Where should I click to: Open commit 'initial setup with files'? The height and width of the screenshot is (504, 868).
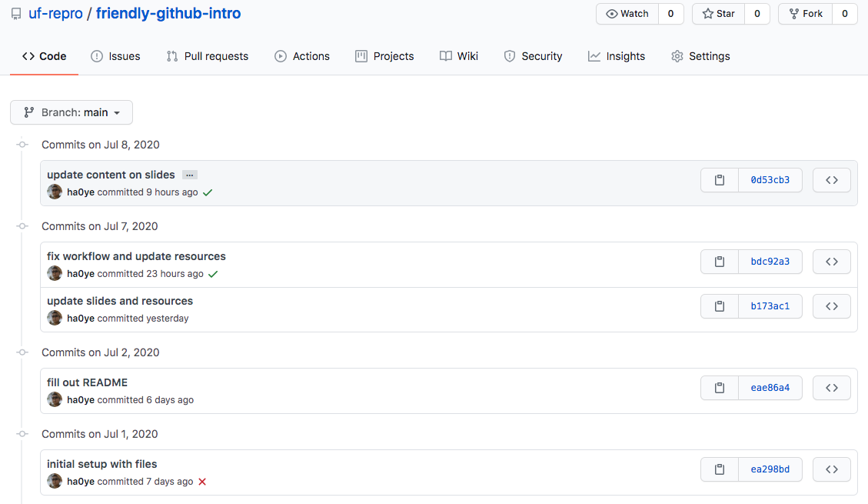click(x=101, y=464)
